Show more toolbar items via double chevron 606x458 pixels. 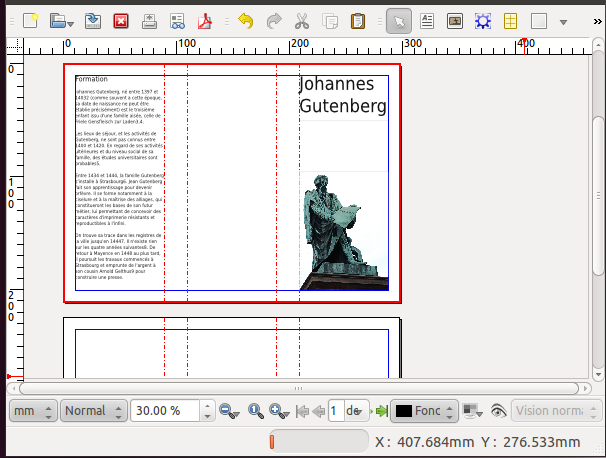pyautogui.click(x=597, y=22)
